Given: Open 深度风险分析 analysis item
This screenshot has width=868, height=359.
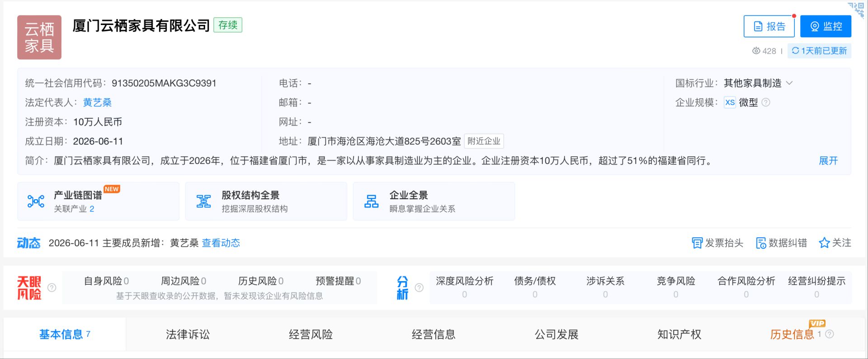Looking at the screenshot, I should [x=464, y=287].
